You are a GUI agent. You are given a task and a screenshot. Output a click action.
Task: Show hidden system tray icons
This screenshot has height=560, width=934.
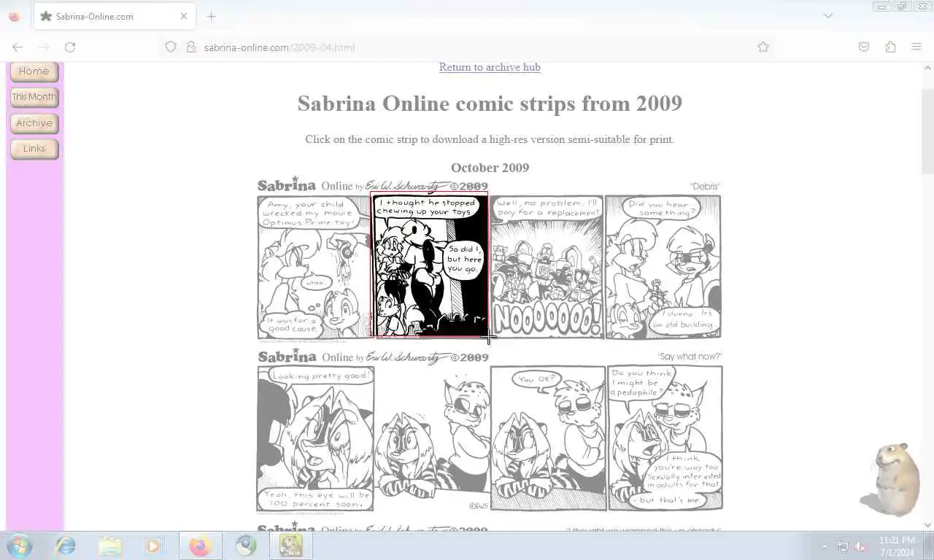coord(825,546)
